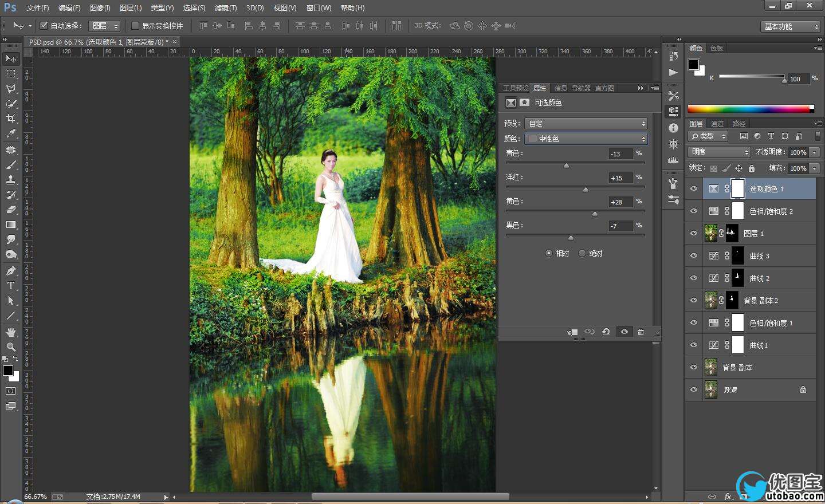Open the 滤镜(T) menu

click(x=225, y=8)
